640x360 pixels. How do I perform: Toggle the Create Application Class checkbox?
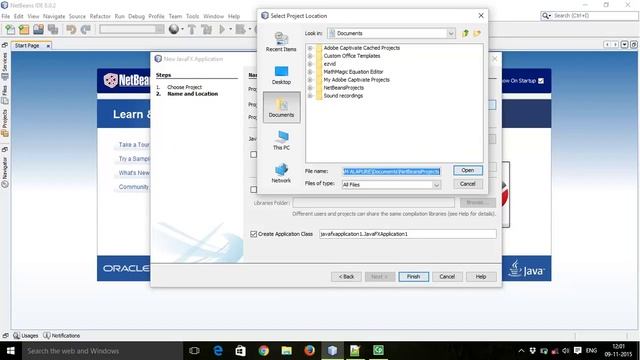253,234
